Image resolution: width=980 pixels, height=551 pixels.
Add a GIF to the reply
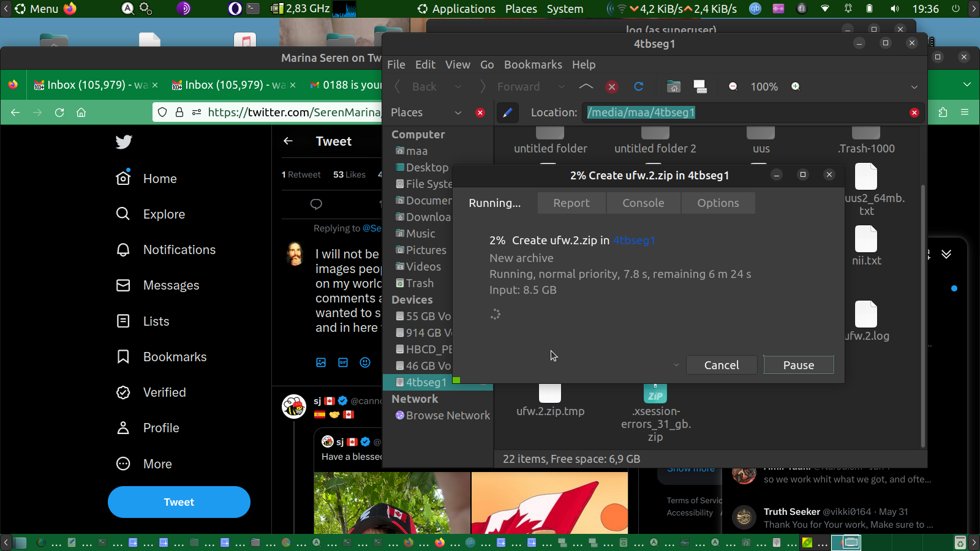pyautogui.click(x=343, y=362)
